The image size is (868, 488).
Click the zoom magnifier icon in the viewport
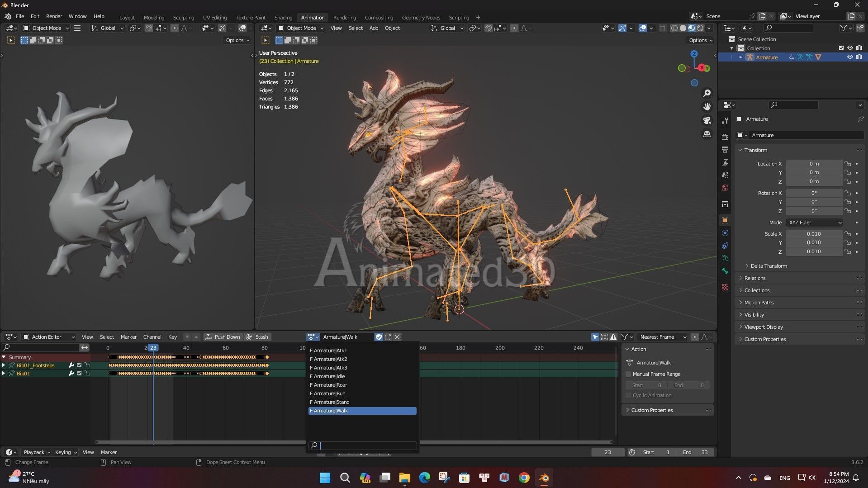707,93
